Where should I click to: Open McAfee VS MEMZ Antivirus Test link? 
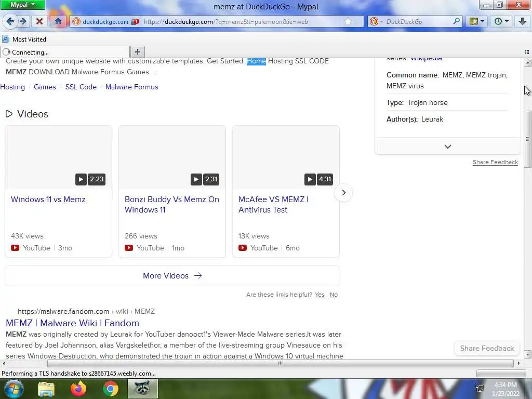[273, 204]
